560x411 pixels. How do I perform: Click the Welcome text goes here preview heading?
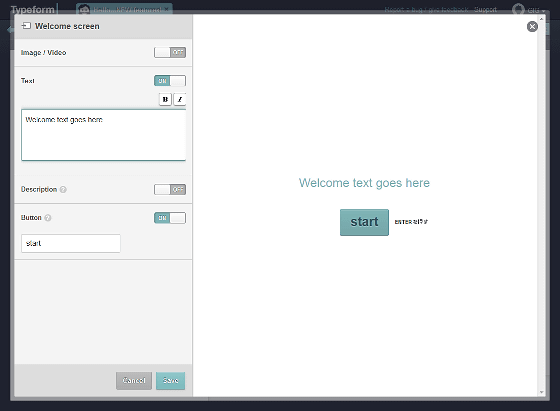coord(364,183)
